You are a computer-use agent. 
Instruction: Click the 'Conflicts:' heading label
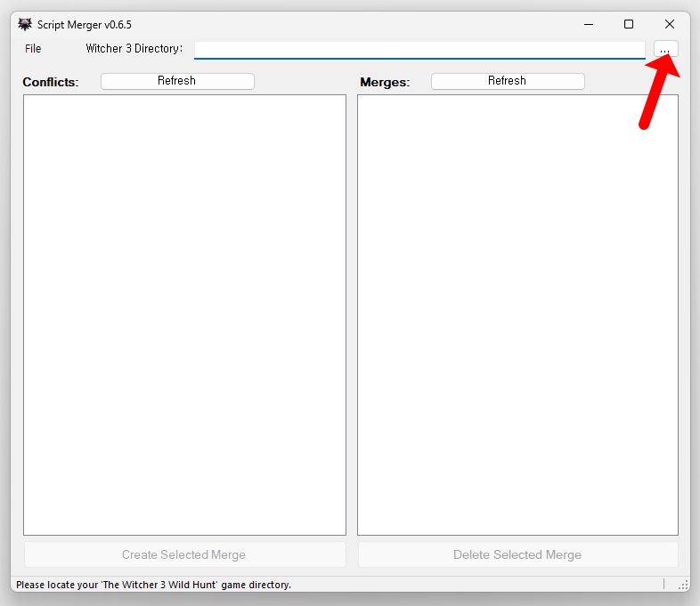(x=51, y=82)
